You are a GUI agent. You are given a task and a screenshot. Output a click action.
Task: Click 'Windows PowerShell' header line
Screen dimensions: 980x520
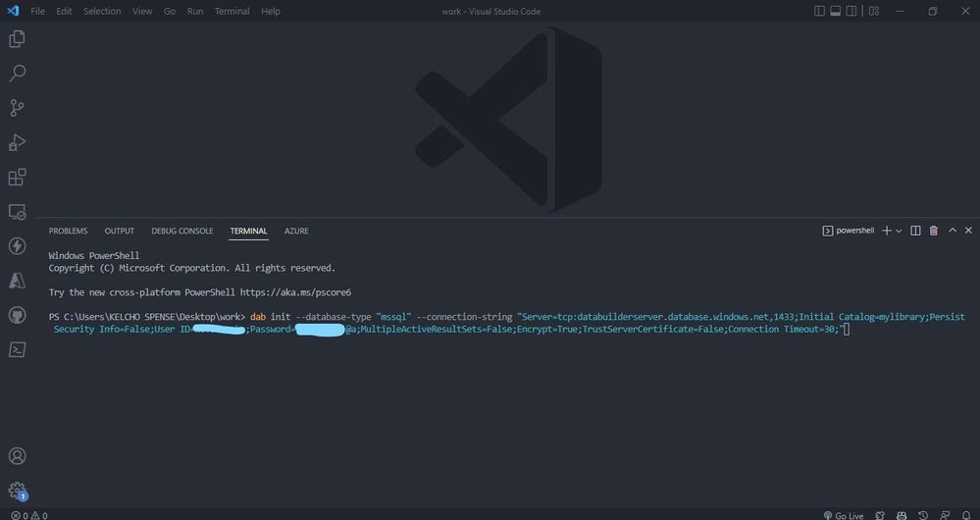(94, 256)
